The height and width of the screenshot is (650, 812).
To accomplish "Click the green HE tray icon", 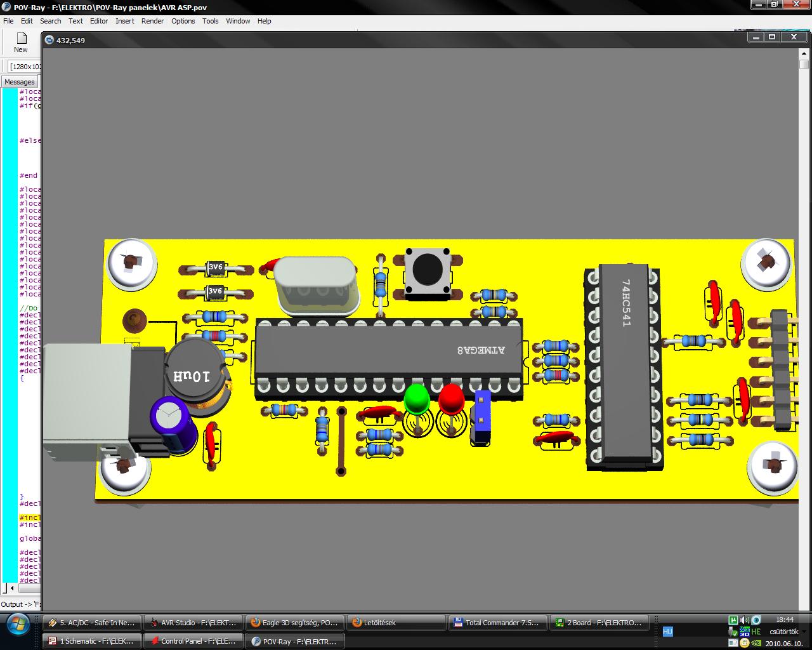I will click(756, 632).
